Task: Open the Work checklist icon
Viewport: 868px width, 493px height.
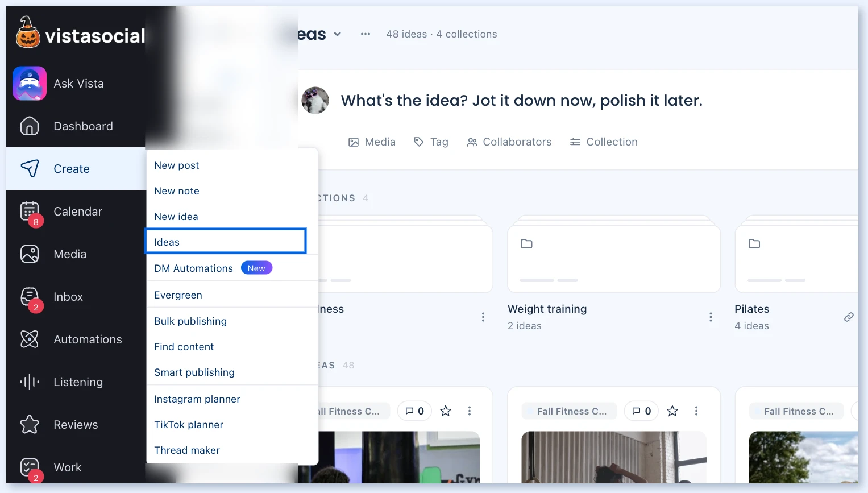Action: (30, 467)
